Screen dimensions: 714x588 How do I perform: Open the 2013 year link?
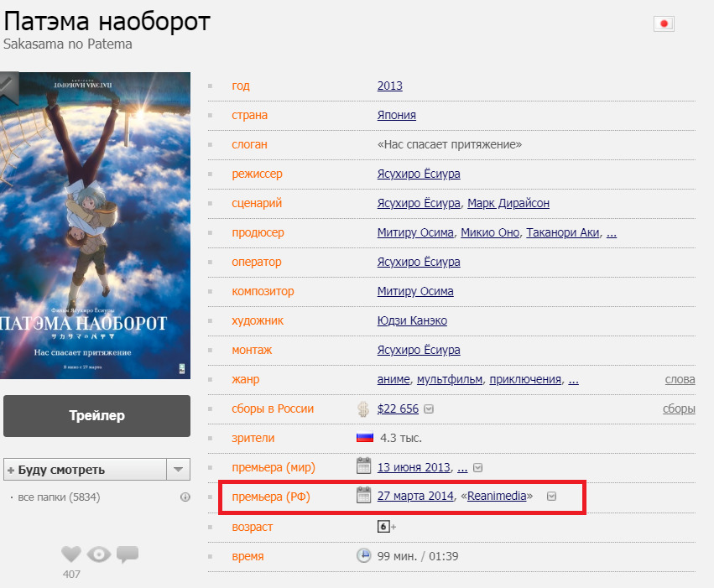click(x=390, y=86)
